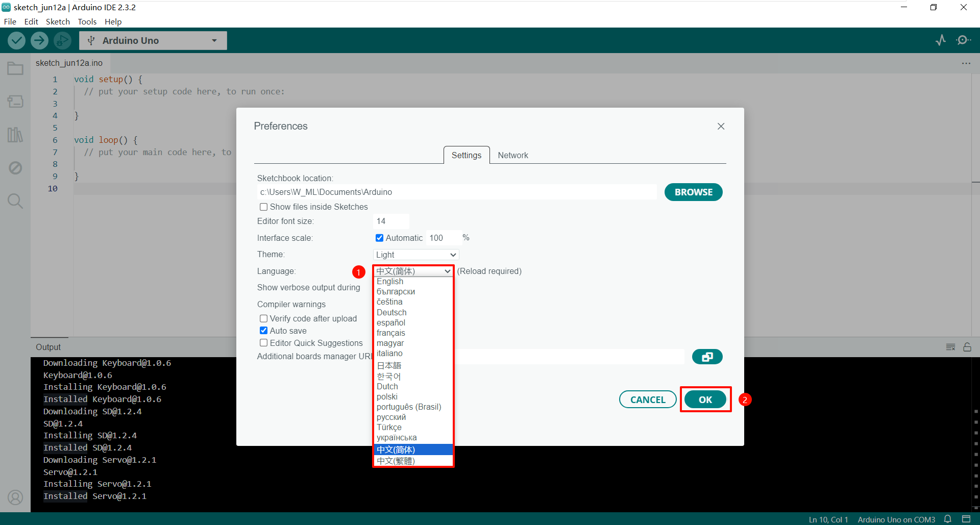Open the Edit menu

click(31, 21)
